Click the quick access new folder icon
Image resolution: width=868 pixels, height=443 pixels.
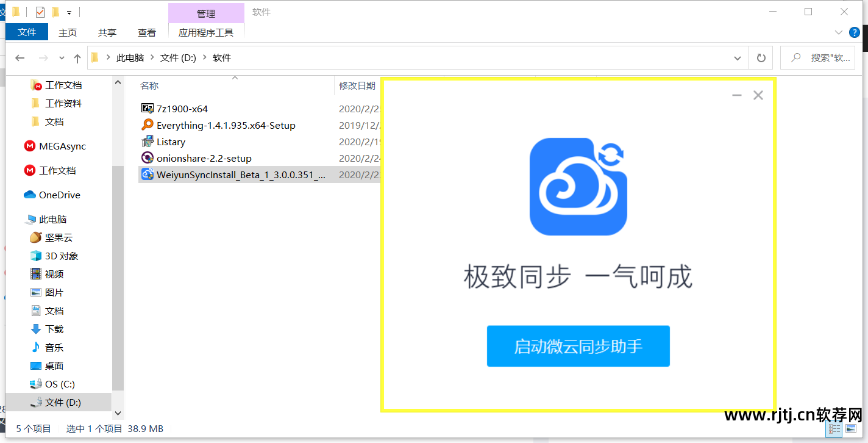(55, 12)
